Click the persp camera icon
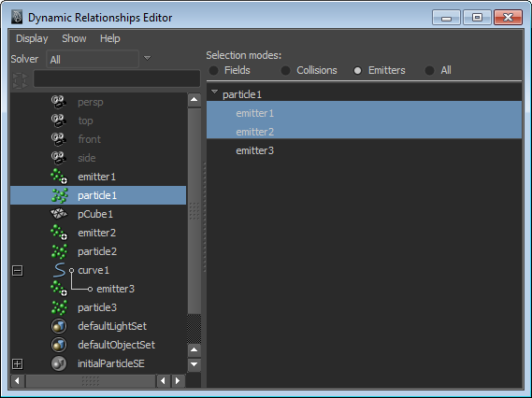The image size is (532, 398). (x=58, y=102)
